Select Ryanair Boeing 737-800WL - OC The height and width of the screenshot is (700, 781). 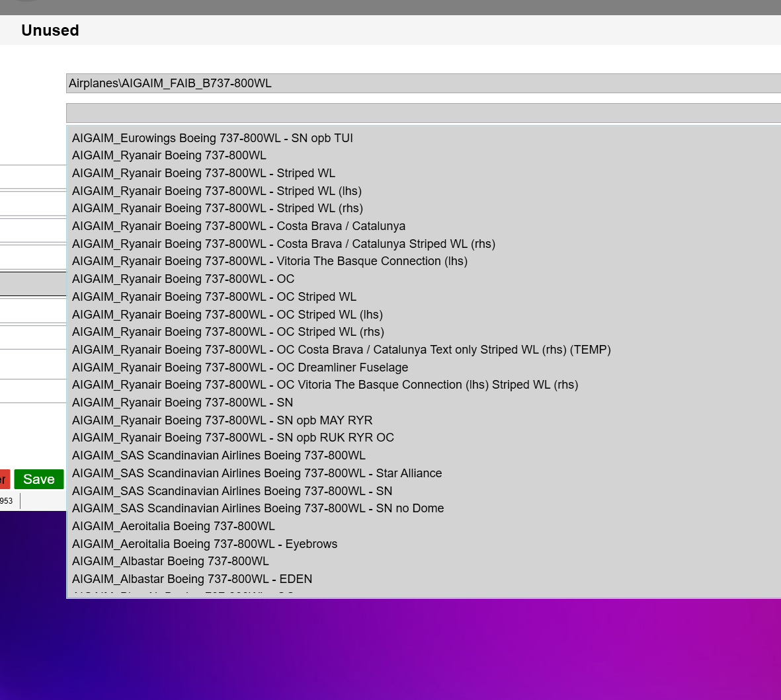click(x=183, y=279)
